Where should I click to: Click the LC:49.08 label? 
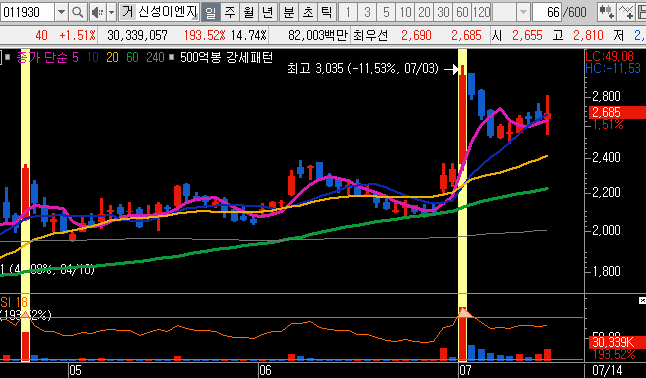(x=610, y=56)
